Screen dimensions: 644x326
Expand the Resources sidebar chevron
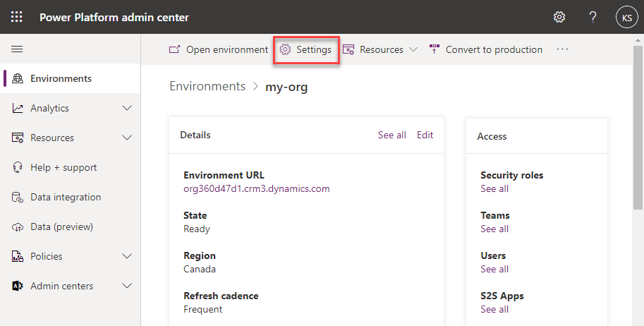click(x=127, y=138)
